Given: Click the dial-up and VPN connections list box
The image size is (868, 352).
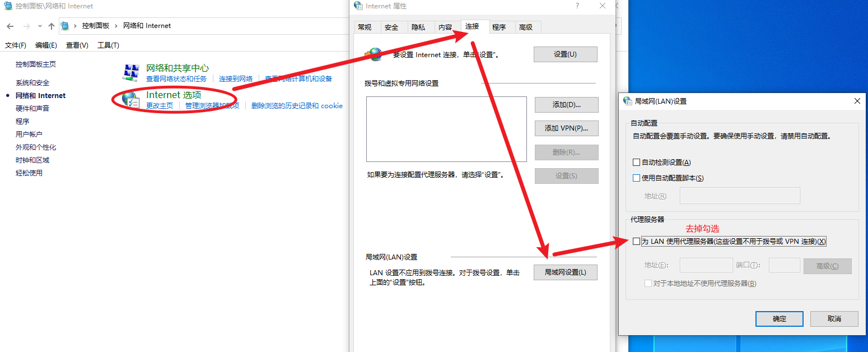Looking at the screenshot, I should tap(447, 129).
